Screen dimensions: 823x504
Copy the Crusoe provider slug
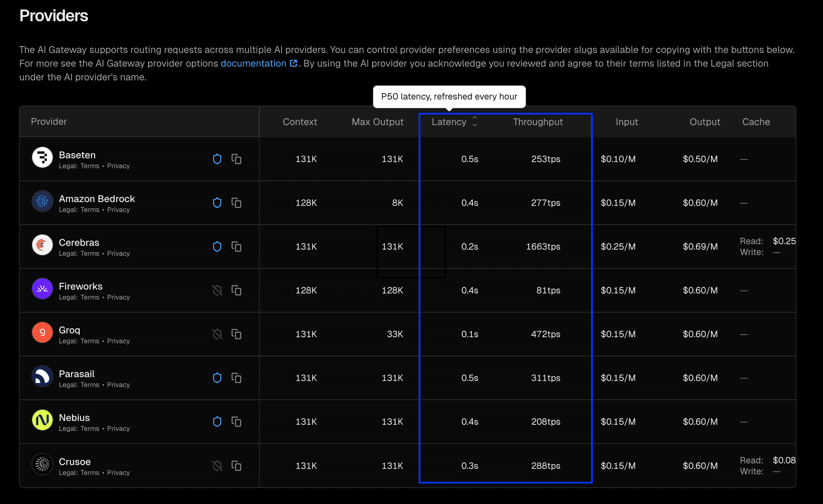[x=236, y=465]
